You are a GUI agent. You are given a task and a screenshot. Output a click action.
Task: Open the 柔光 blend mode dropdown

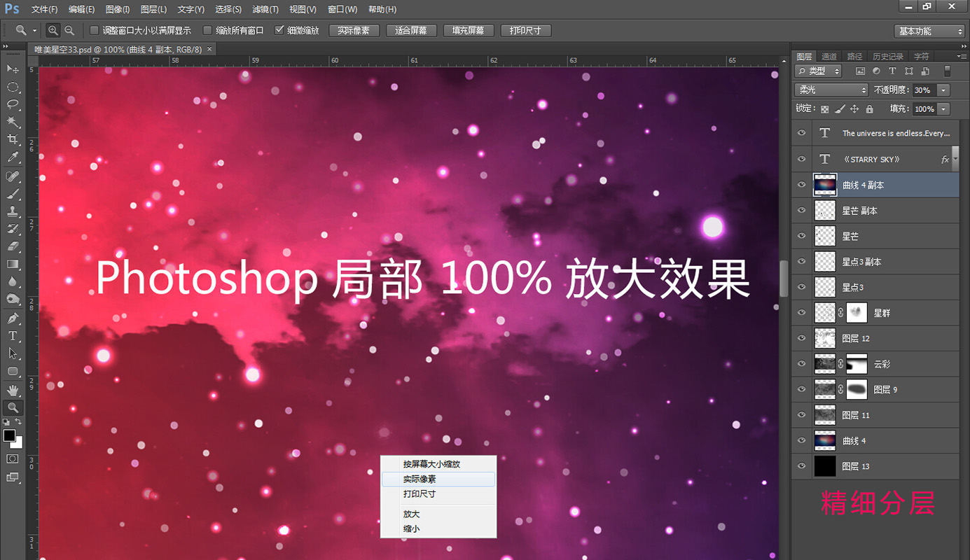(x=831, y=90)
